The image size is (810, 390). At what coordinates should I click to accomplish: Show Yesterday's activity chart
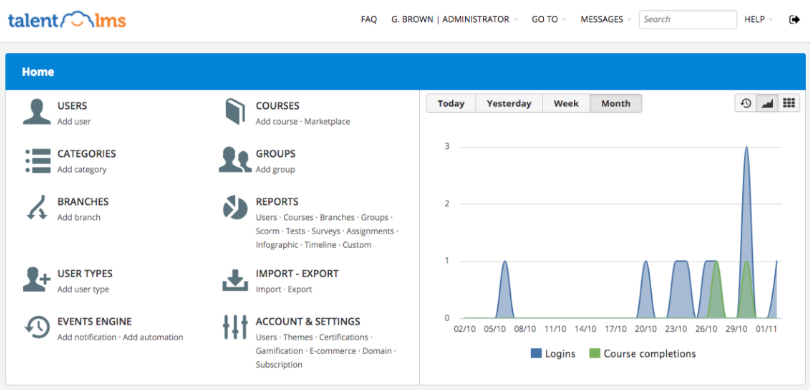(509, 103)
